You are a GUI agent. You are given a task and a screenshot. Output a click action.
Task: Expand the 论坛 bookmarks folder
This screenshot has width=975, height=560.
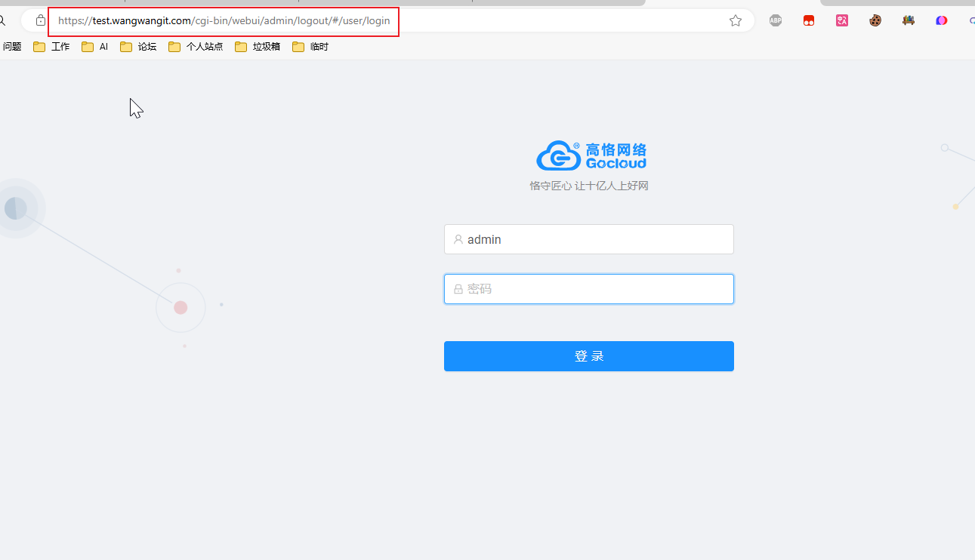click(x=139, y=47)
